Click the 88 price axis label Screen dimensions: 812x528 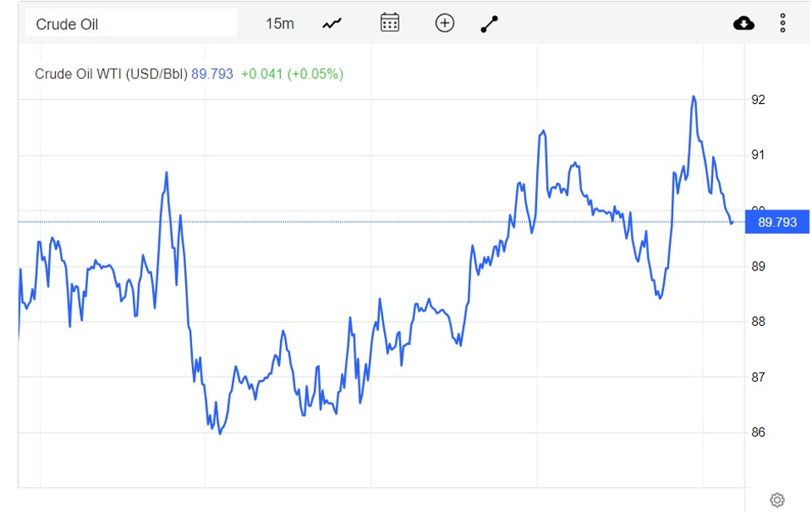758,322
